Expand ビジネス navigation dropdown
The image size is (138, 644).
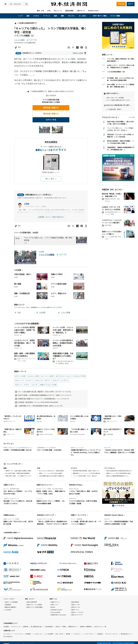(x=37, y=16)
